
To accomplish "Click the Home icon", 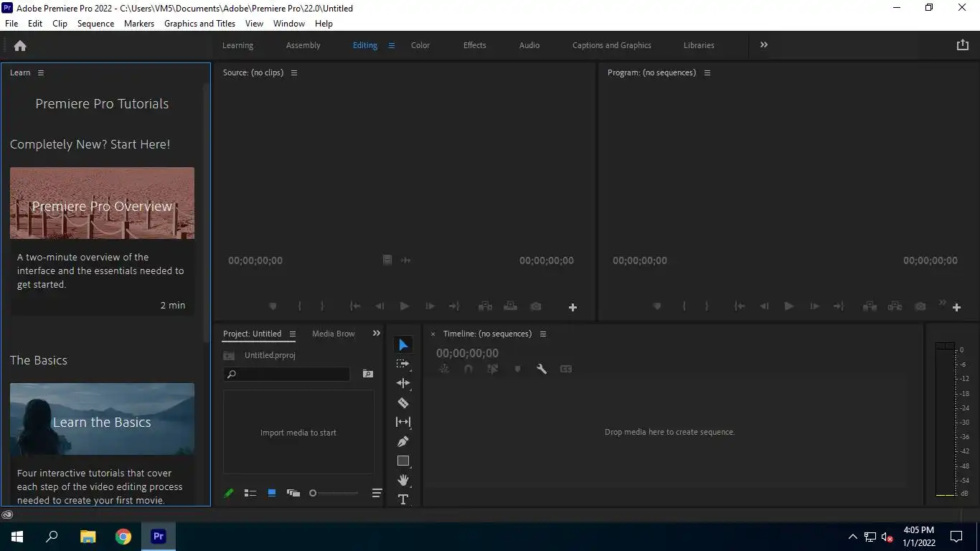I will [x=20, y=45].
